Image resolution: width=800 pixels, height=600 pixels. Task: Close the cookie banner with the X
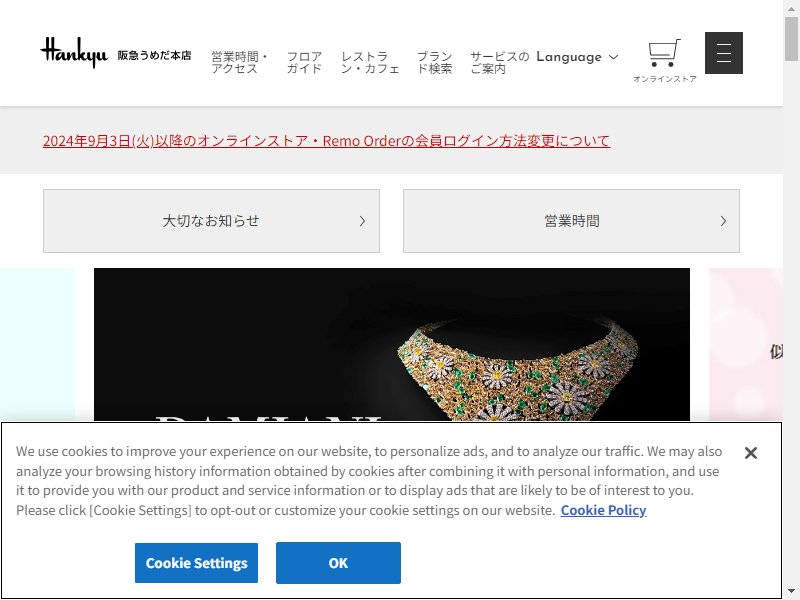click(751, 453)
